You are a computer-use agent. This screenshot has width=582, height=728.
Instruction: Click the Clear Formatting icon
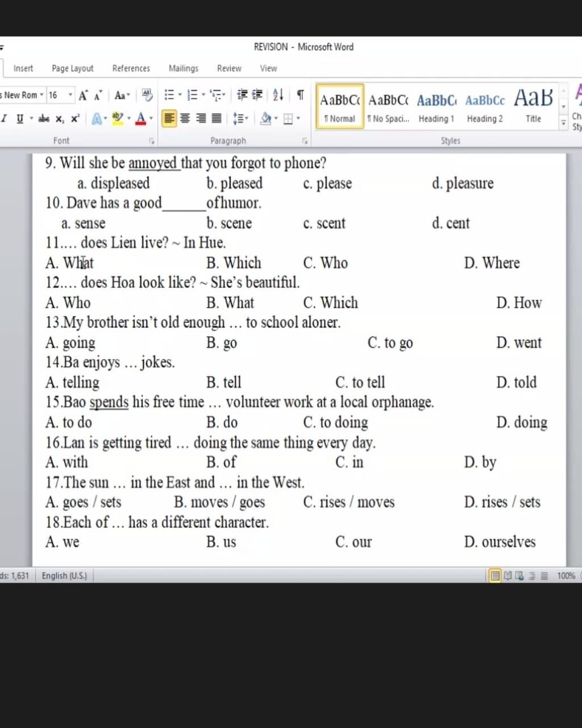pyautogui.click(x=147, y=96)
